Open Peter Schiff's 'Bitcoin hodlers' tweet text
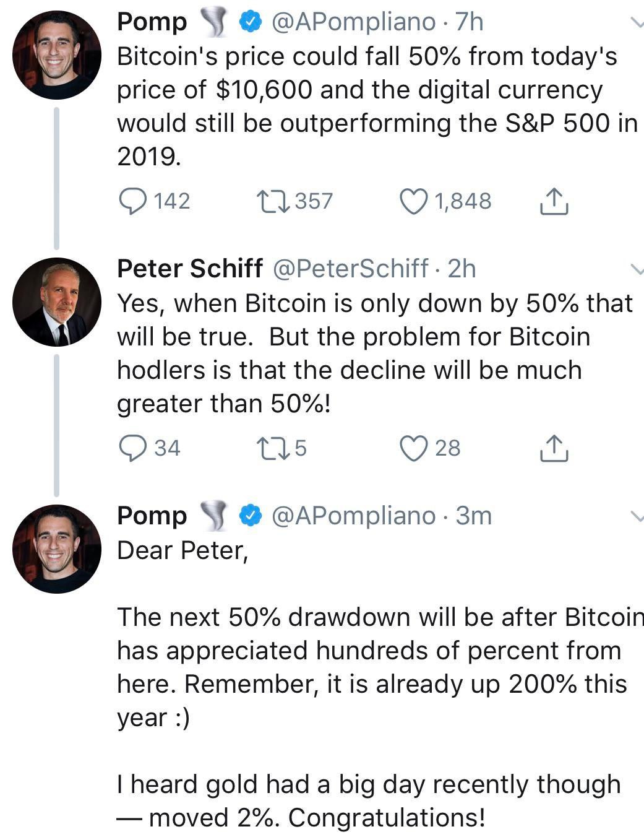 click(375, 353)
